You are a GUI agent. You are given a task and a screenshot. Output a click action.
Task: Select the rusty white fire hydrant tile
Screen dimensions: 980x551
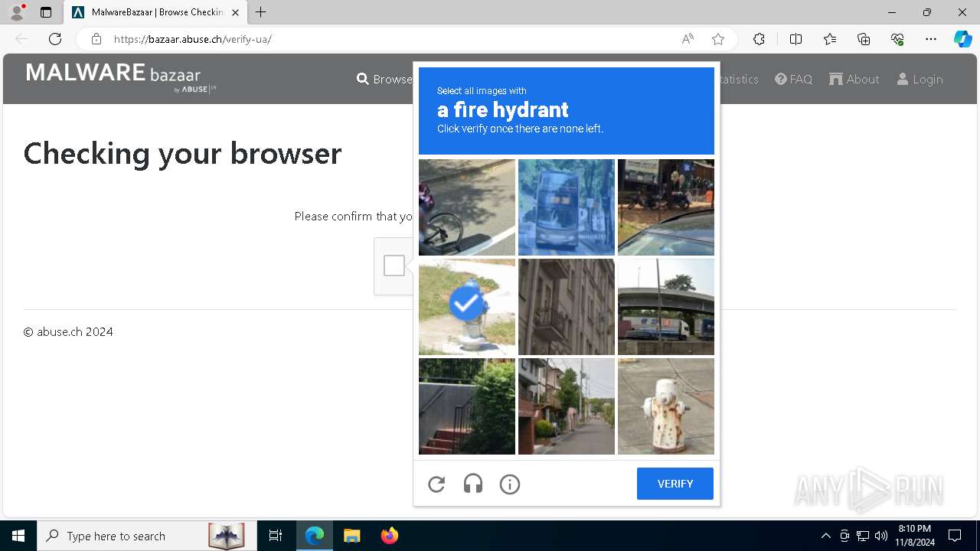click(x=666, y=406)
